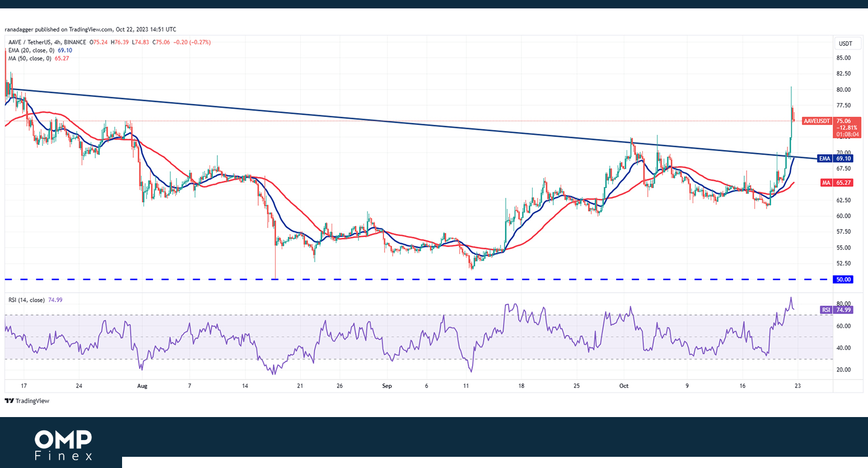Click the purple RSI tag on the right

pyautogui.click(x=826, y=310)
